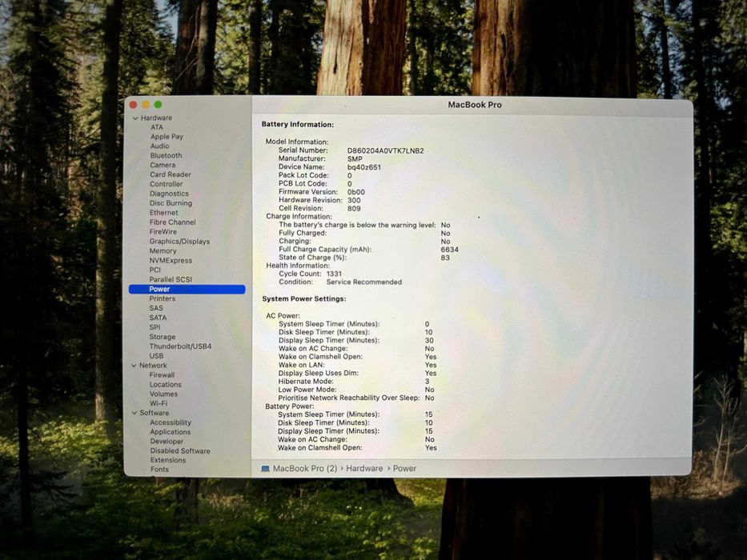
Task: Click serial number D860204A0VTK7LNB2
Action: click(385, 151)
